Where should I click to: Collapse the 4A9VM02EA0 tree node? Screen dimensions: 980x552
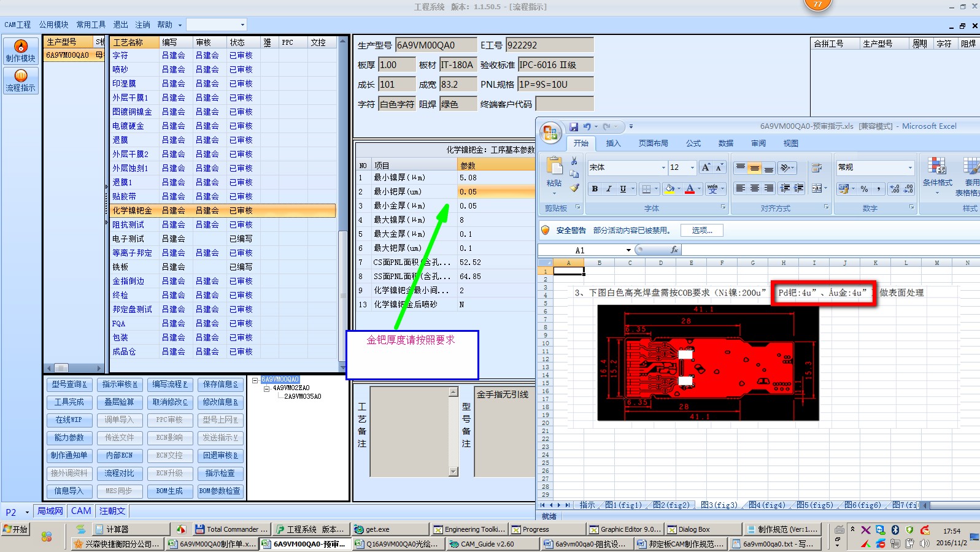tap(266, 388)
